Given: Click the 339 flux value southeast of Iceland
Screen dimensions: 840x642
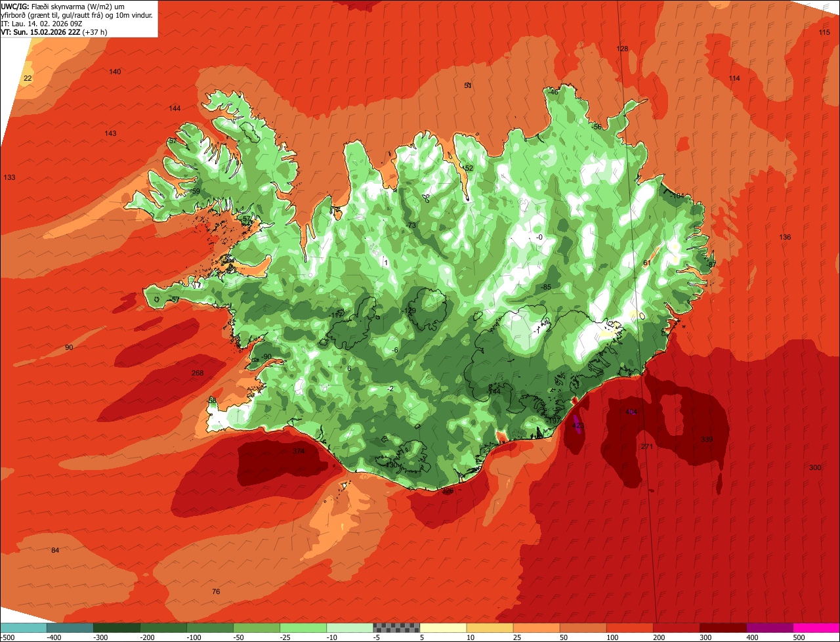Looking at the screenshot, I should pyautogui.click(x=707, y=439).
